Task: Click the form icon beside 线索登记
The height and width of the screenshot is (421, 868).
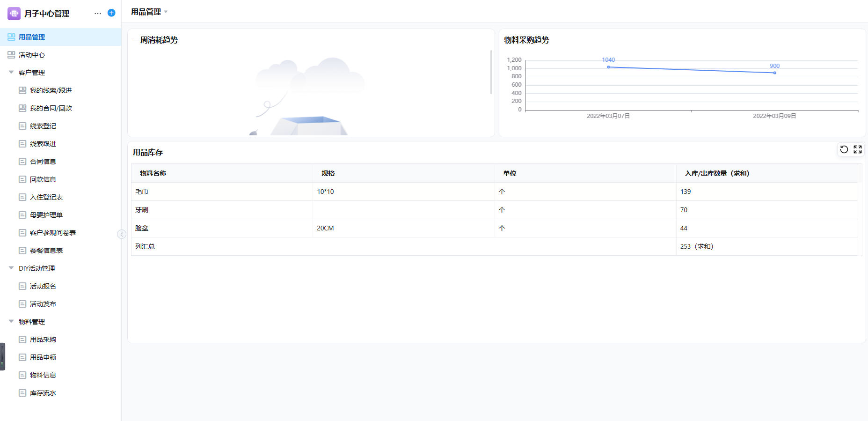Action: point(22,126)
